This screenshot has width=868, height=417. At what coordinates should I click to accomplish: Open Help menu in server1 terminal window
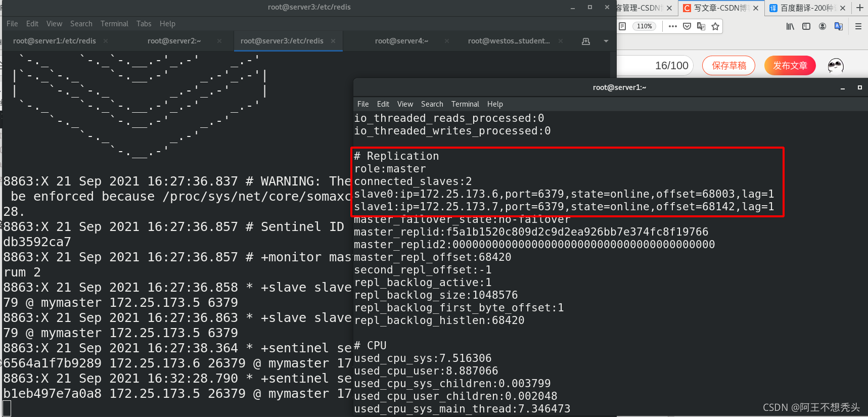pos(495,104)
